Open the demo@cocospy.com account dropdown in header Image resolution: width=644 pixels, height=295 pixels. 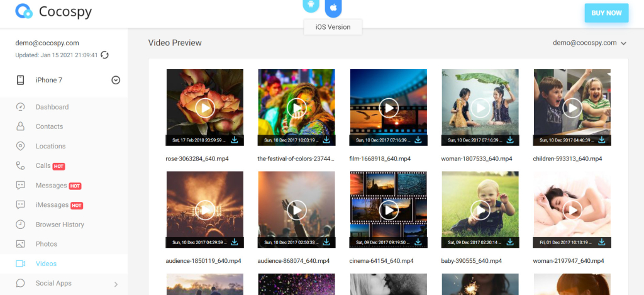589,43
